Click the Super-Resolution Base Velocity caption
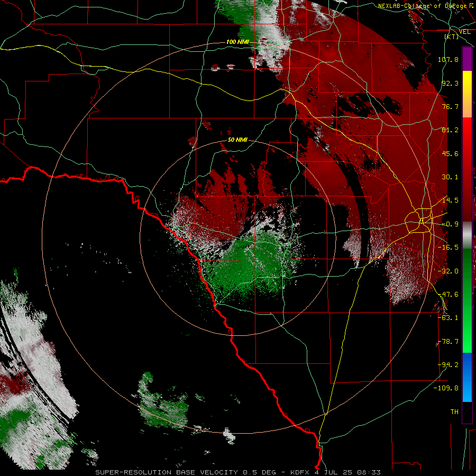 (237, 472)
